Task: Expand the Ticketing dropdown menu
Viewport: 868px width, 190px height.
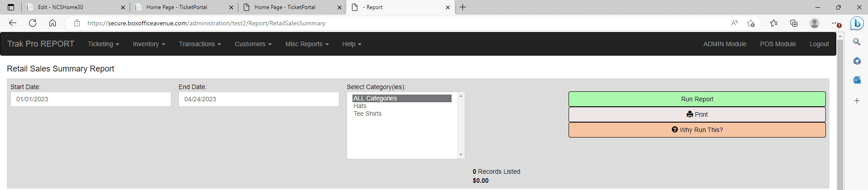Action: 103,44
